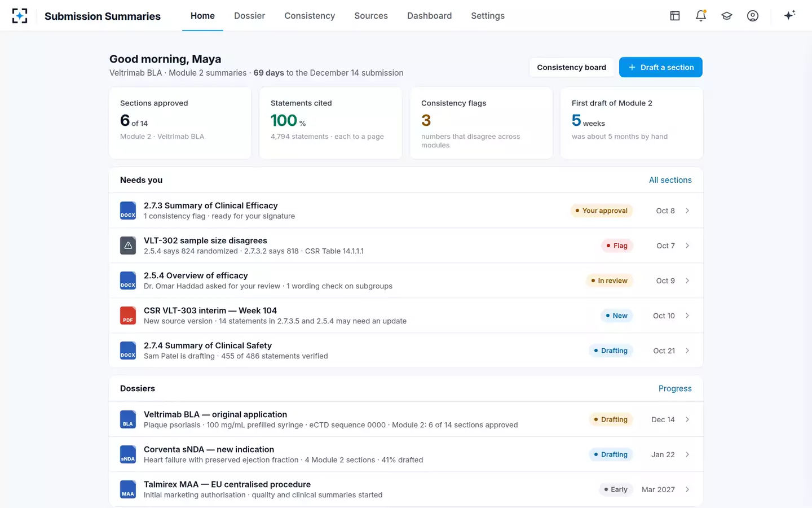Click PDF icon for CSR VLT-303 interim

(128, 316)
